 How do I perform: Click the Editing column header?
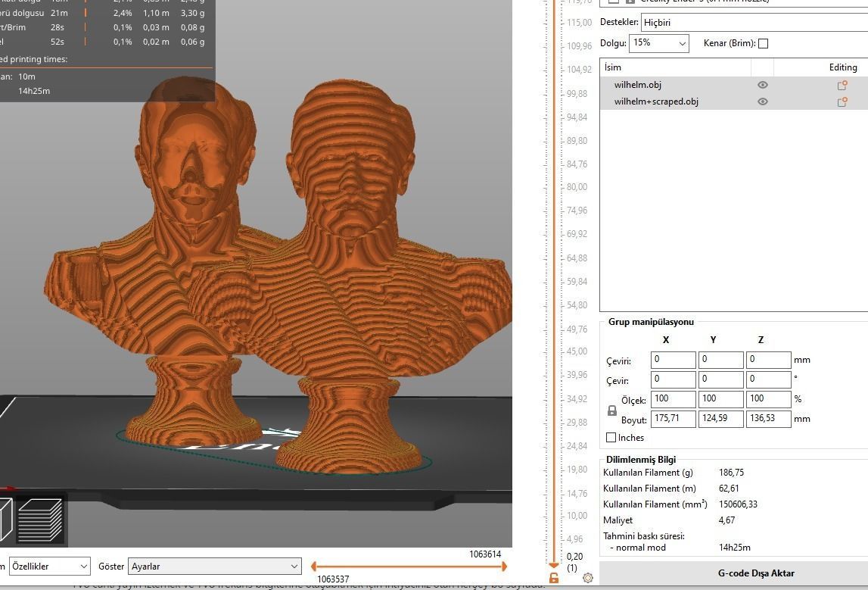click(x=842, y=67)
